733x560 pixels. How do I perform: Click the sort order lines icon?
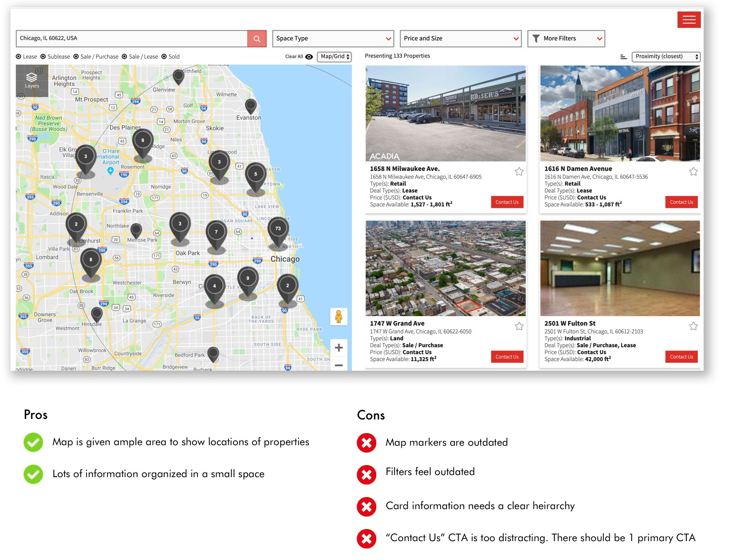[623, 57]
